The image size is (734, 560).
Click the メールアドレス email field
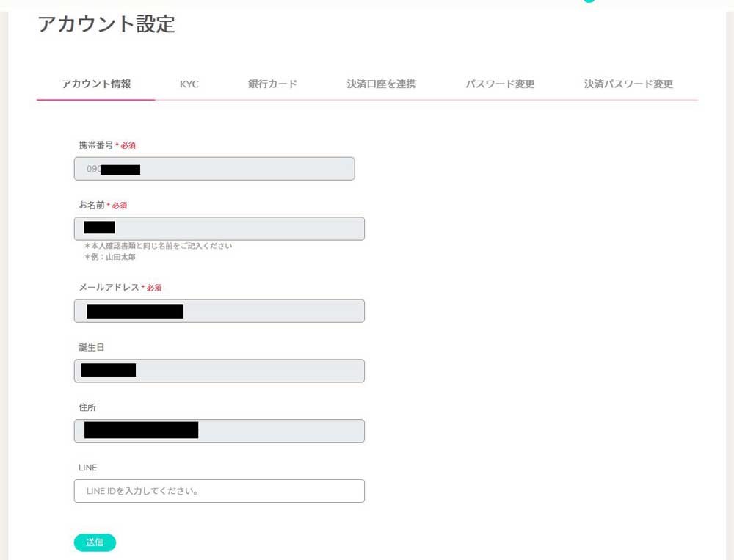point(219,311)
